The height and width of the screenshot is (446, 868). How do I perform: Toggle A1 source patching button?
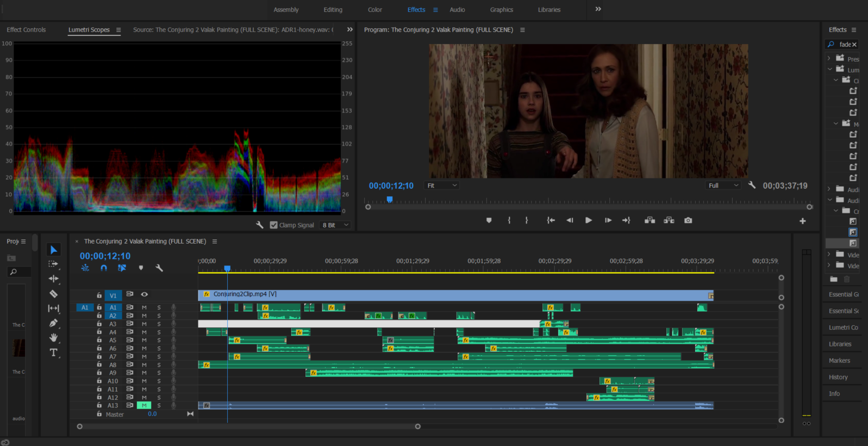point(85,307)
